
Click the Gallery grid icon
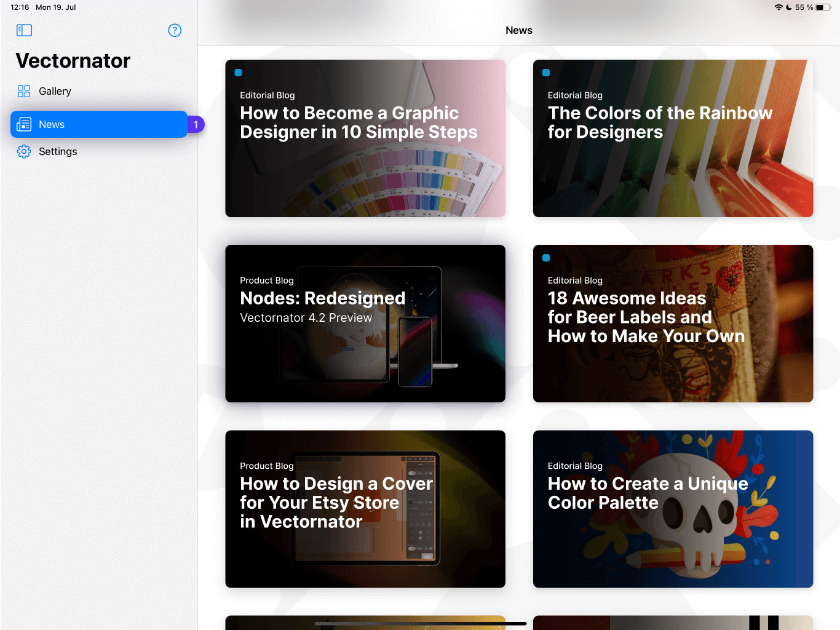click(24, 91)
